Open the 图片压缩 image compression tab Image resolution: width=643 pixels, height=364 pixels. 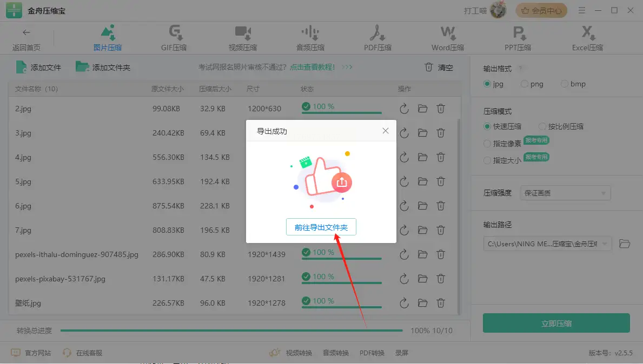tap(108, 38)
